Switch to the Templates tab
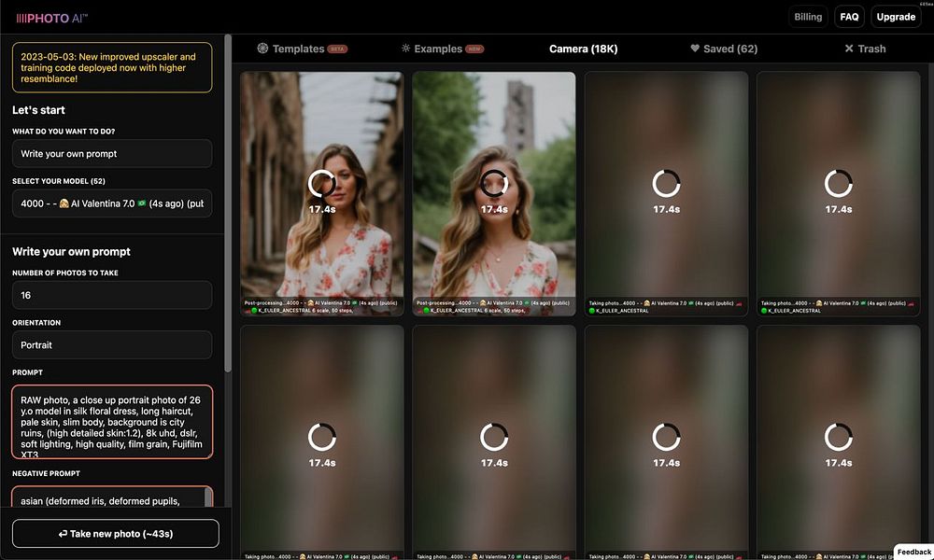 point(302,49)
